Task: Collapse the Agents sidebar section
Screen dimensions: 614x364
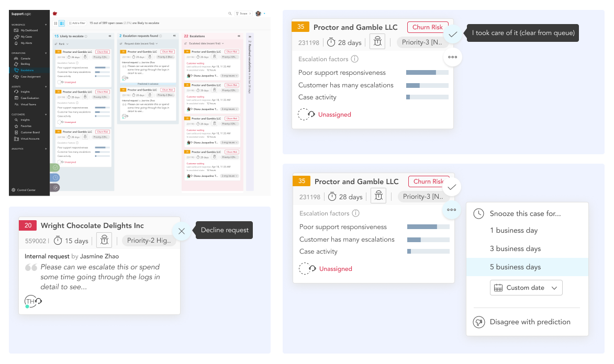Action: 46,86
